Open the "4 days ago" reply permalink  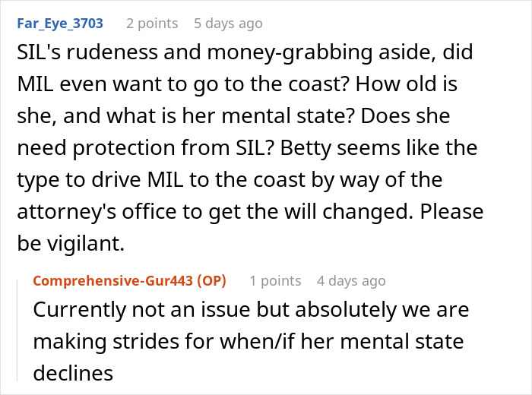point(351,281)
